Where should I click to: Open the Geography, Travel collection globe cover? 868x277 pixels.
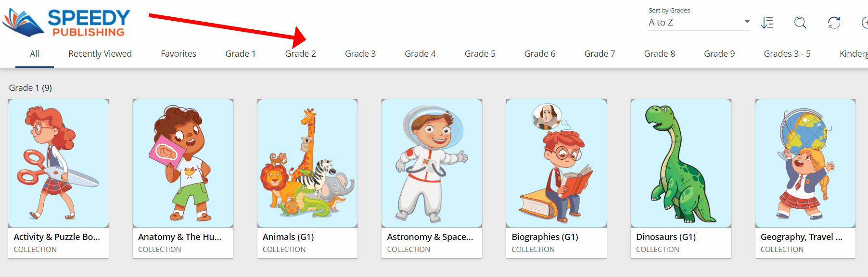click(805, 164)
